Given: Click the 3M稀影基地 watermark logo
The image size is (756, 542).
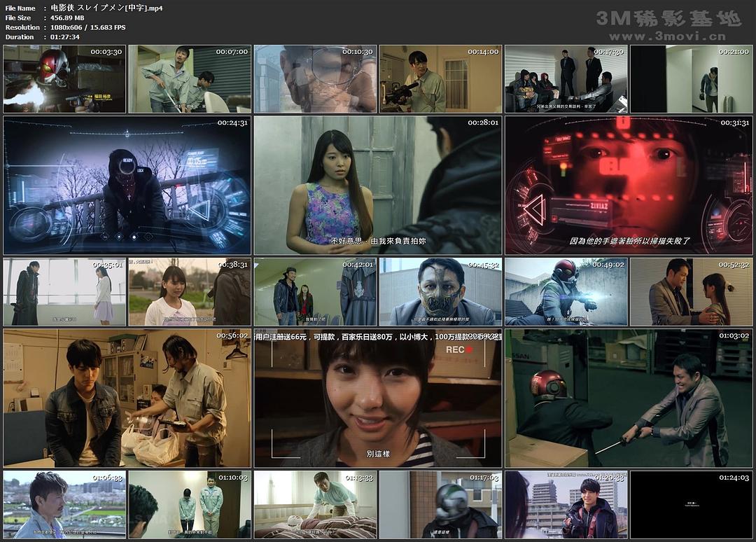Looking at the screenshot, I should (x=668, y=19).
